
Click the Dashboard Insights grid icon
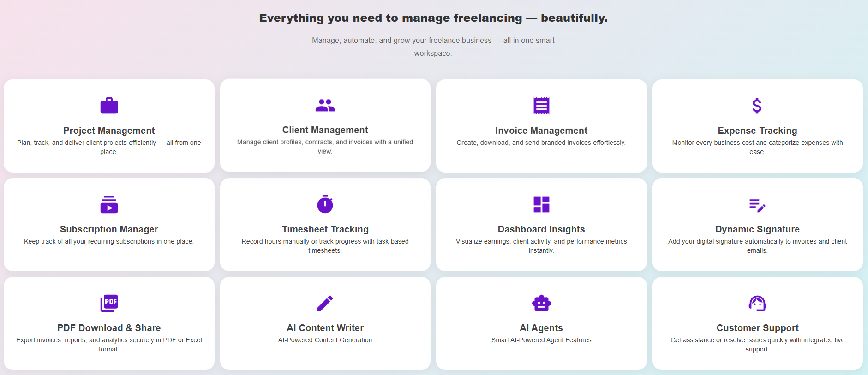[x=541, y=204]
